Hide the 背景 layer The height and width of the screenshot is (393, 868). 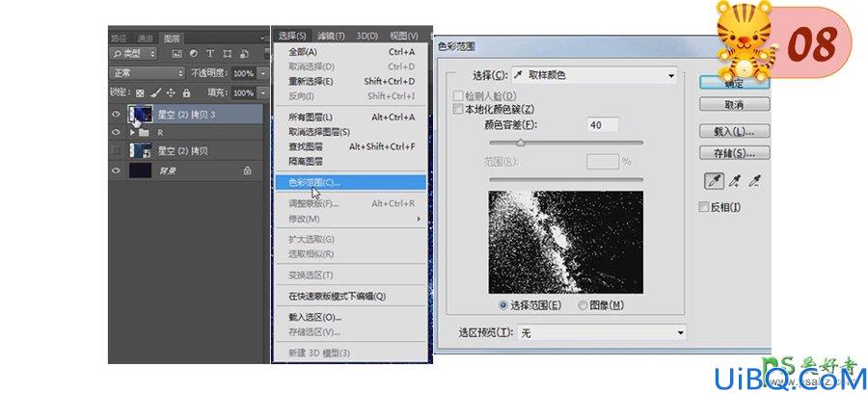pos(116,171)
